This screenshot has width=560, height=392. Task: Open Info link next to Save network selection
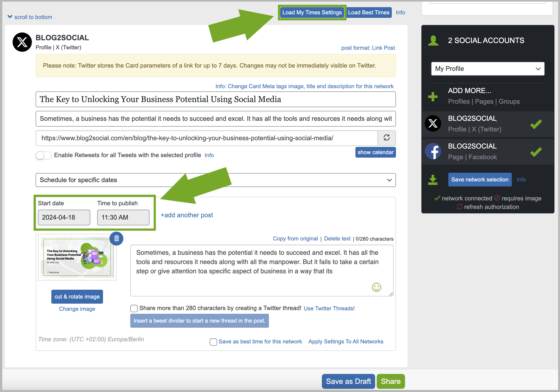(521, 180)
